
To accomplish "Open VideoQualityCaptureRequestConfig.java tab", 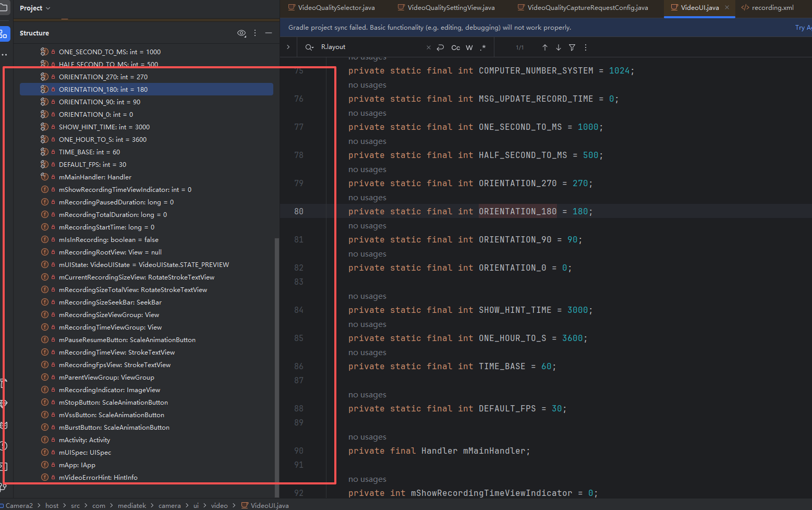I will [x=583, y=7].
